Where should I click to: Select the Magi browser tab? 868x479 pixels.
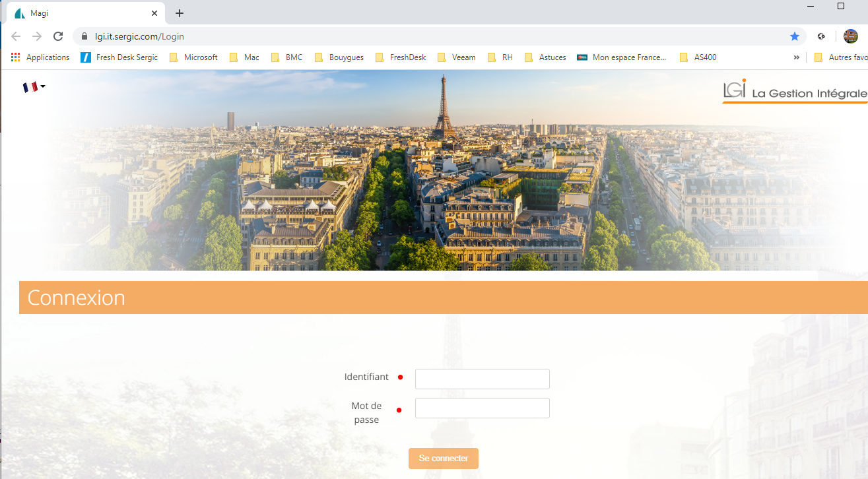86,13
